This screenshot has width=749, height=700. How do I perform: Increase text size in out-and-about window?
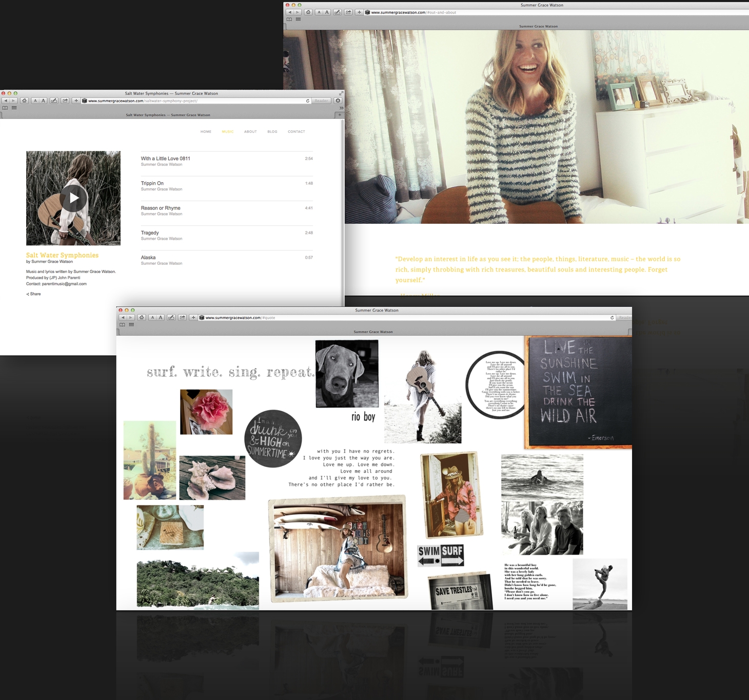click(327, 12)
